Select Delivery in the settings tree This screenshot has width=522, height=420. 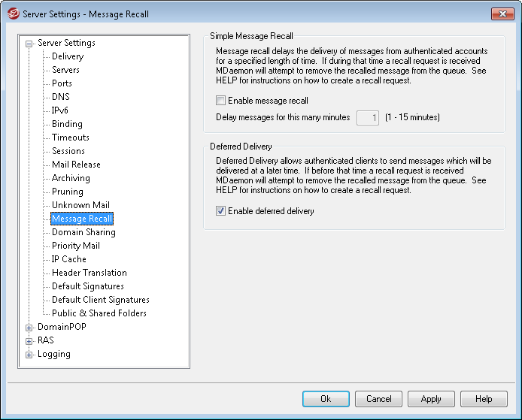tap(68, 56)
